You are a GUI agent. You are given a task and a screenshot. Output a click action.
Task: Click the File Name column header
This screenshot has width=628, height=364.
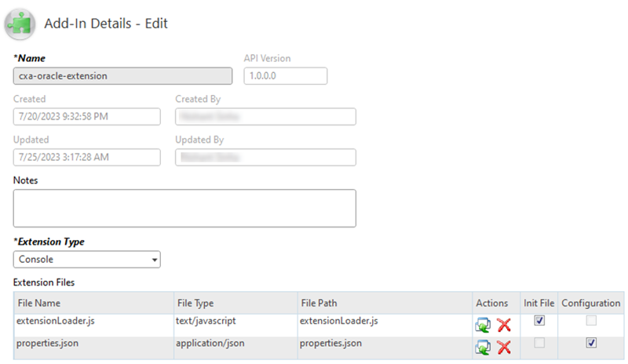coord(94,303)
